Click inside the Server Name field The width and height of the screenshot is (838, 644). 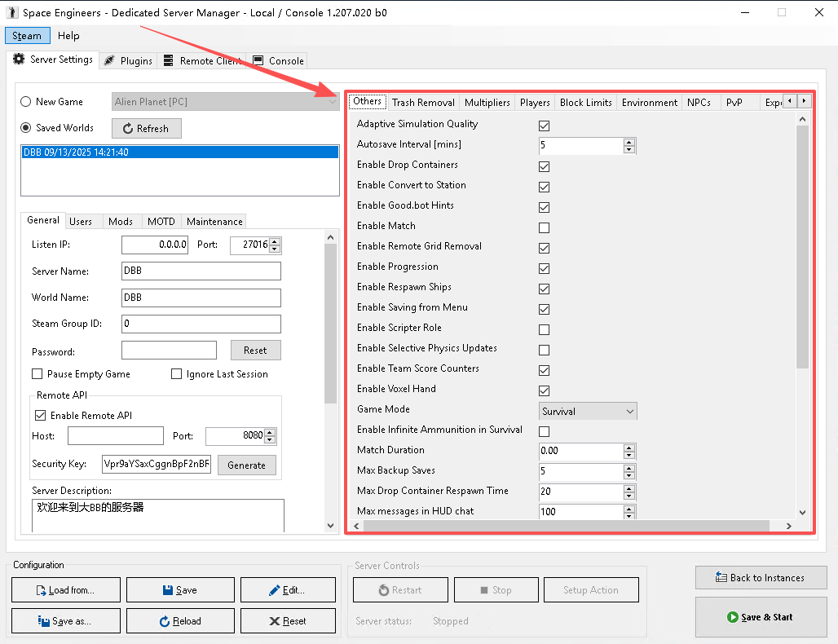pos(201,271)
